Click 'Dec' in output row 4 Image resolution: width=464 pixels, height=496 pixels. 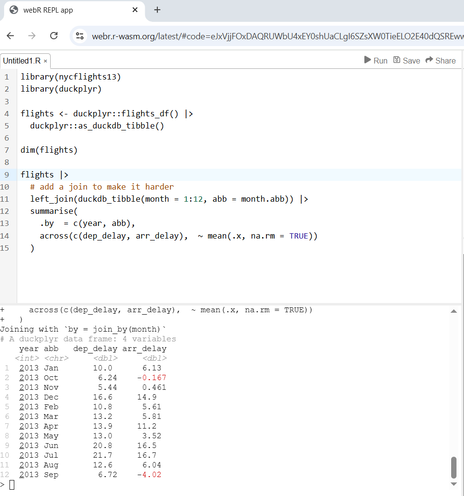tap(51, 397)
